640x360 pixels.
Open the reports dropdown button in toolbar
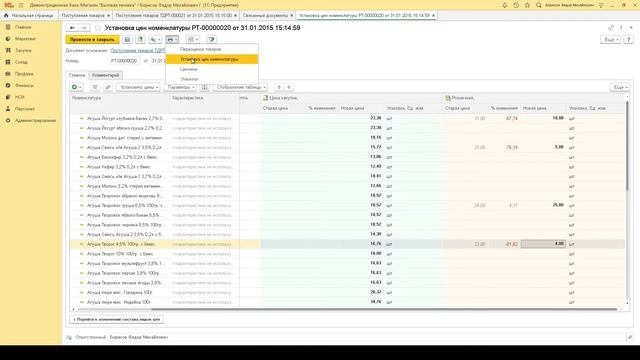(192, 40)
